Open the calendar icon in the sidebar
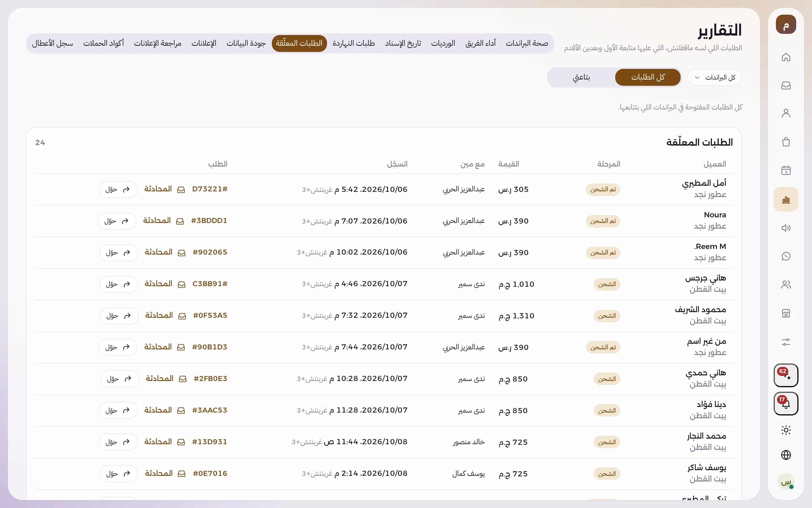Image resolution: width=812 pixels, height=508 pixels. (786, 170)
